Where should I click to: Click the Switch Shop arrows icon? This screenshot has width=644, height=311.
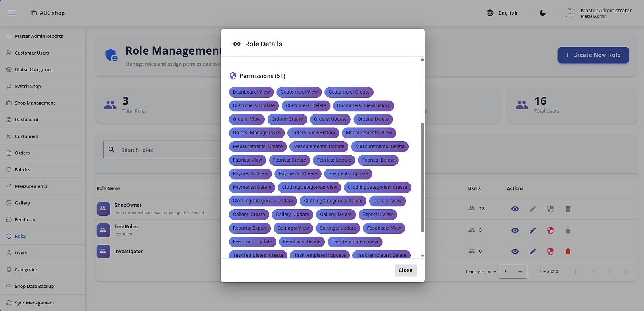click(9, 86)
